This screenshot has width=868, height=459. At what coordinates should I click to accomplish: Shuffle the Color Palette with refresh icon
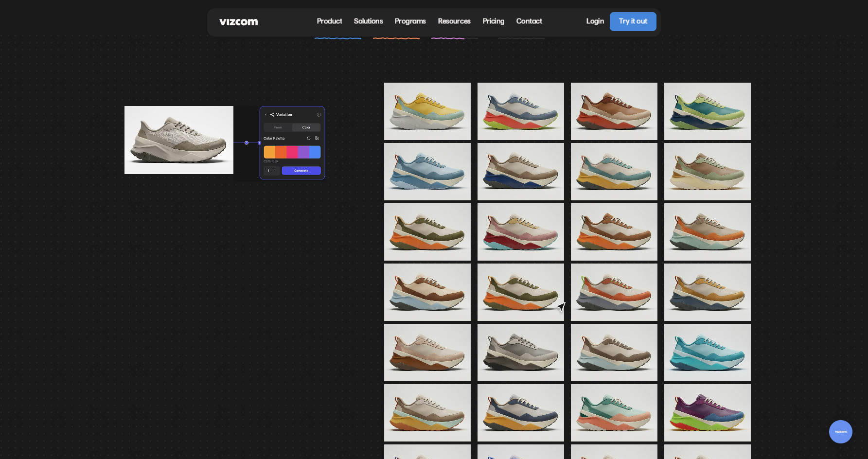pyautogui.click(x=309, y=138)
